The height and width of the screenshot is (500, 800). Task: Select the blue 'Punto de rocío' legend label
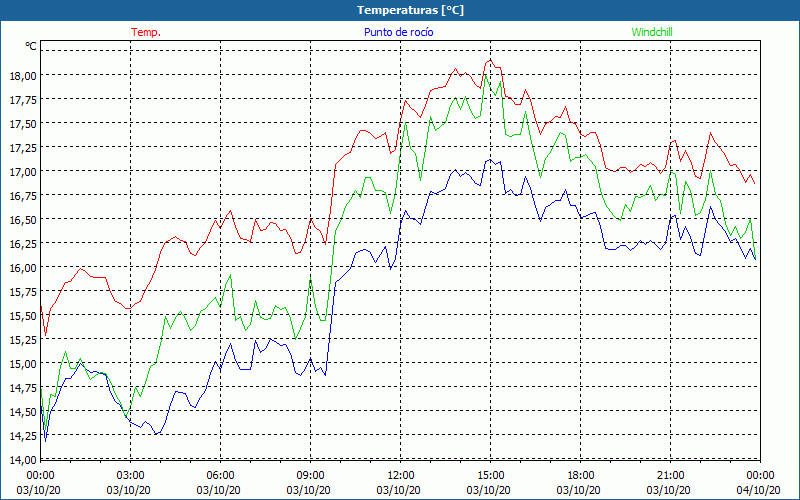pos(398,32)
